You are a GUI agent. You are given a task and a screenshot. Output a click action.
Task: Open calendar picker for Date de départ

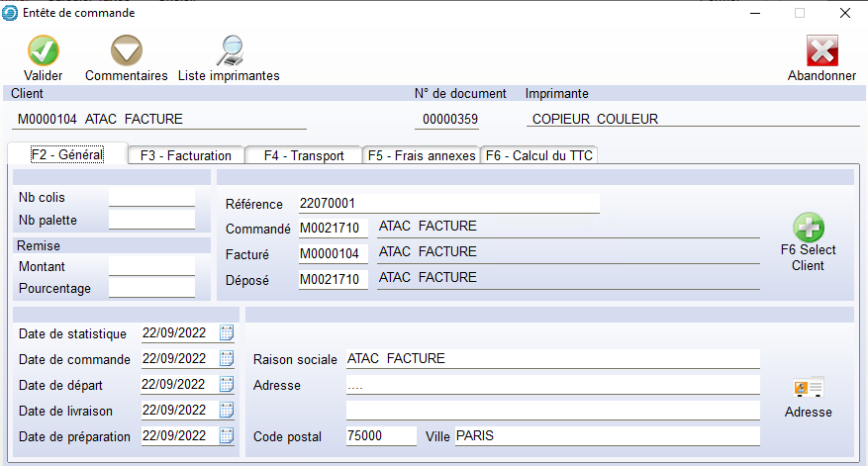pos(227,384)
